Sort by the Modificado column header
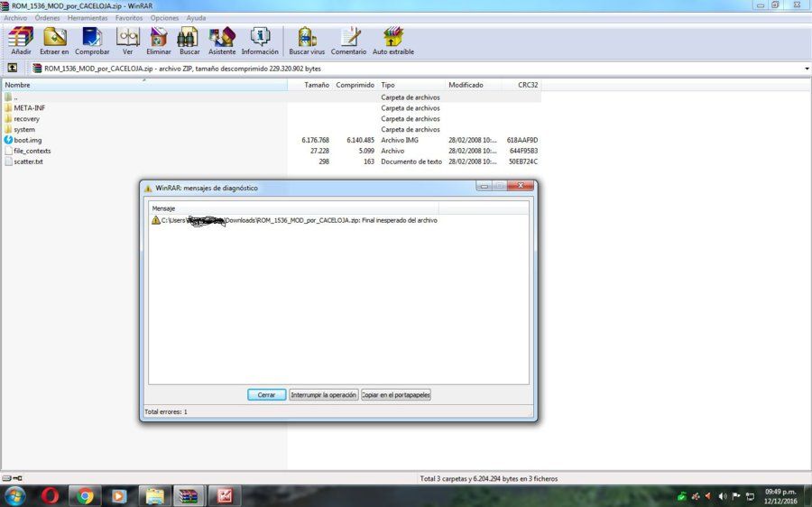The width and height of the screenshot is (812, 507). [x=473, y=85]
